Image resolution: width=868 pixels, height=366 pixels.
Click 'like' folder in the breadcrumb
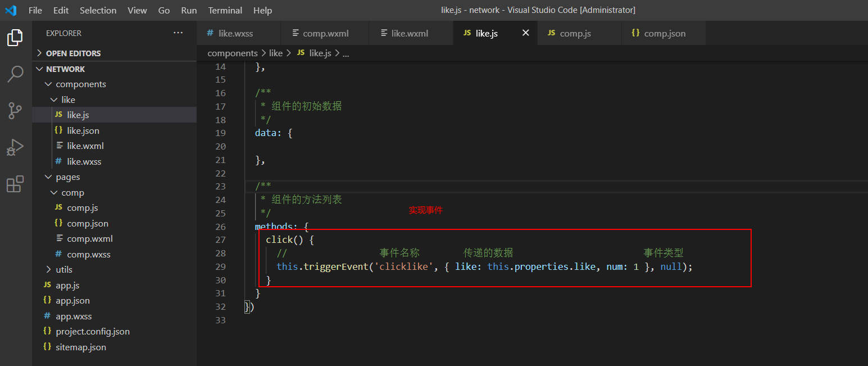click(276, 53)
